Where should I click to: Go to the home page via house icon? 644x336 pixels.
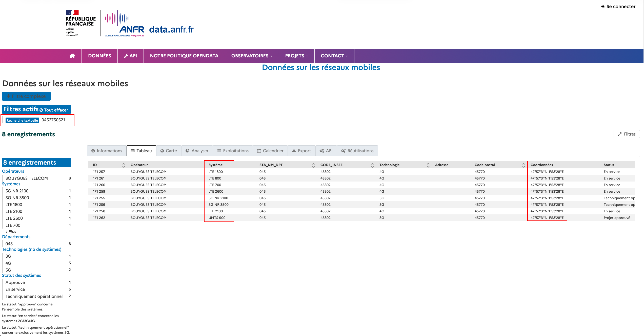click(72, 56)
